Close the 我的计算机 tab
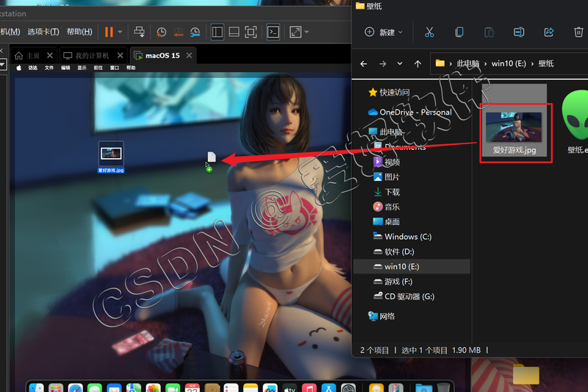 pyautogui.click(x=120, y=55)
